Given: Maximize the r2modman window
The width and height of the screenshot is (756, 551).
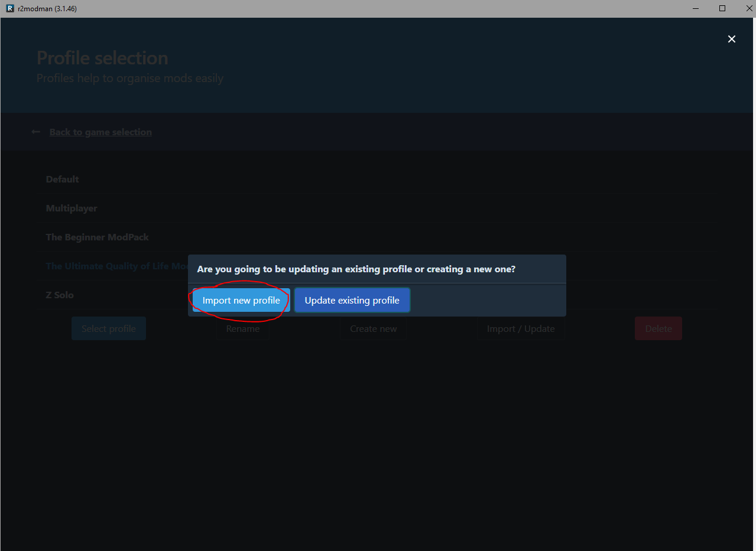Looking at the screenshot, I should (x=722, y=8).
